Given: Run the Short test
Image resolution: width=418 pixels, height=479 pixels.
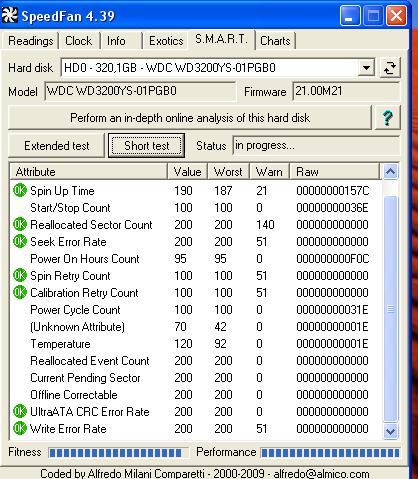Looking at the screenshot, I should point(146,146).
